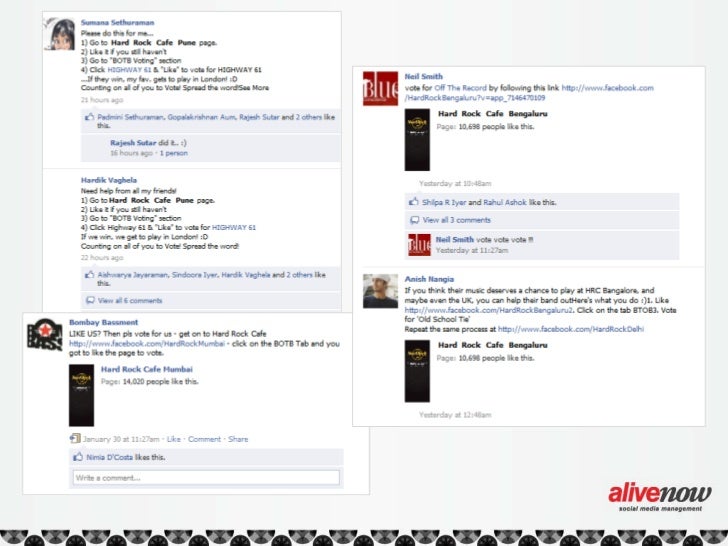
Task: Click the Yesterday at 12:48am timestamp
Action: 455,415
